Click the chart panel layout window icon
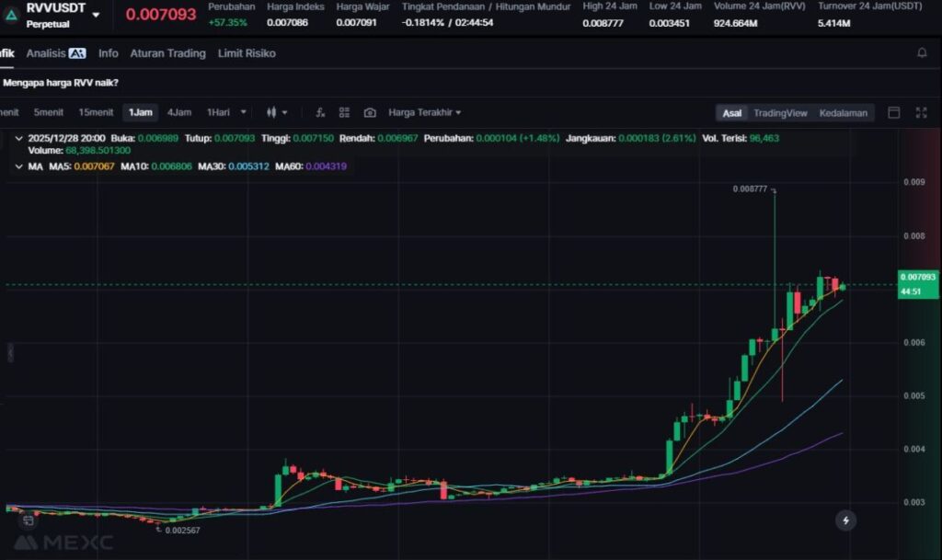Image resolution: width=942 pixels, height=560 pixels. click(893, 112)
